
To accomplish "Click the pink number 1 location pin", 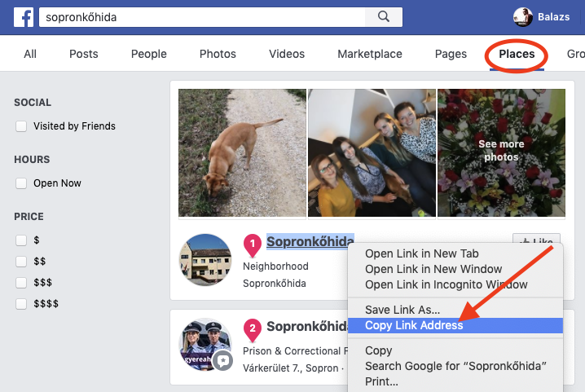I will [x=253, y=245].
